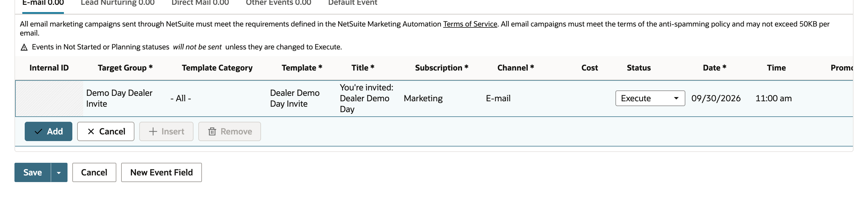Screen dimensions: 868x211
Task: Click the bottom Cancel button beside Save
Action: 94,173
